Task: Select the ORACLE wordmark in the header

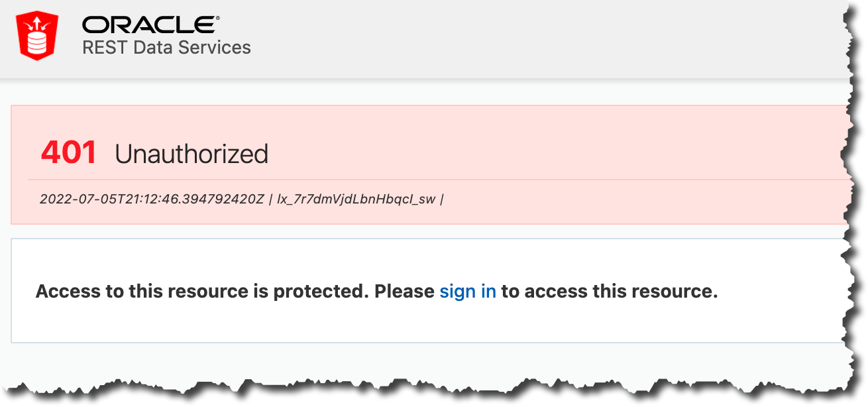Action: tap(149, 24)
